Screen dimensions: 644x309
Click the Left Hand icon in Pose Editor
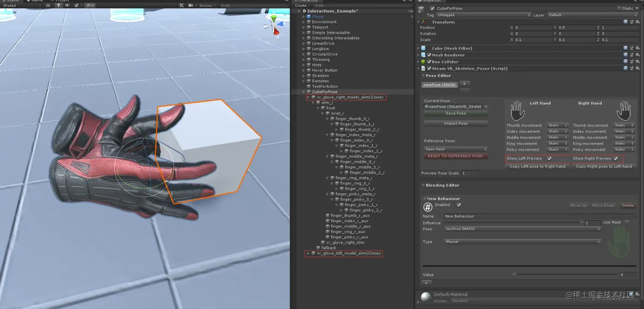point(517,110)
